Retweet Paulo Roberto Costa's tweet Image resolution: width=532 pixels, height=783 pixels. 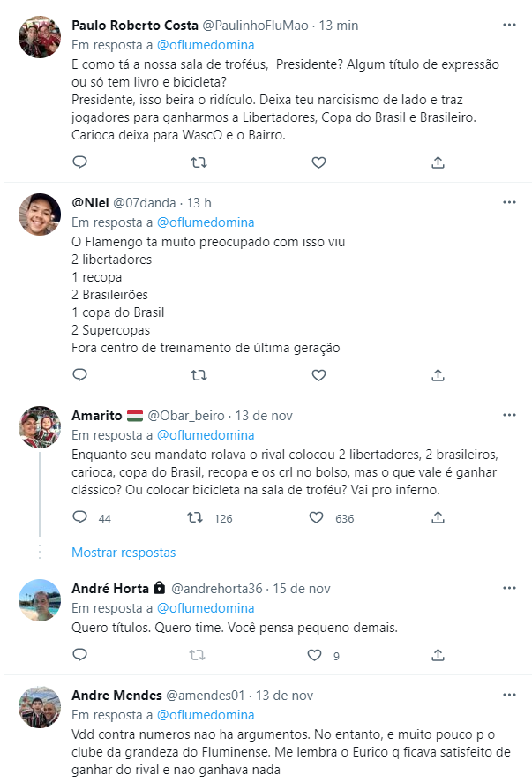(199, 162)
